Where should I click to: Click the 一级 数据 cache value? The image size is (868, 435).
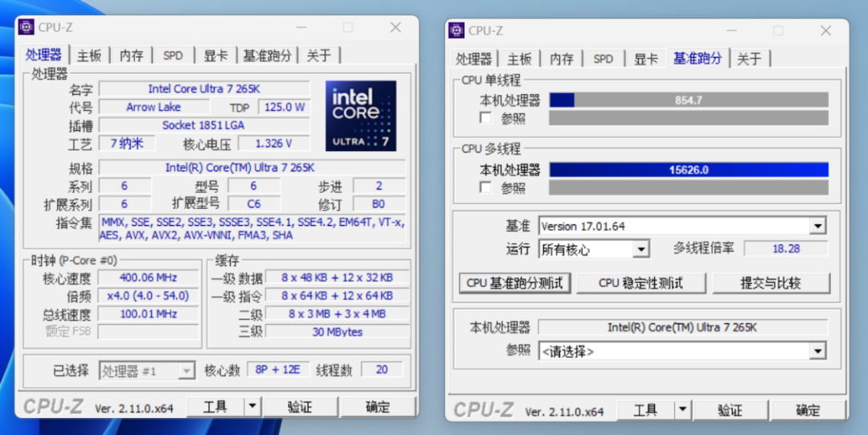337,277
